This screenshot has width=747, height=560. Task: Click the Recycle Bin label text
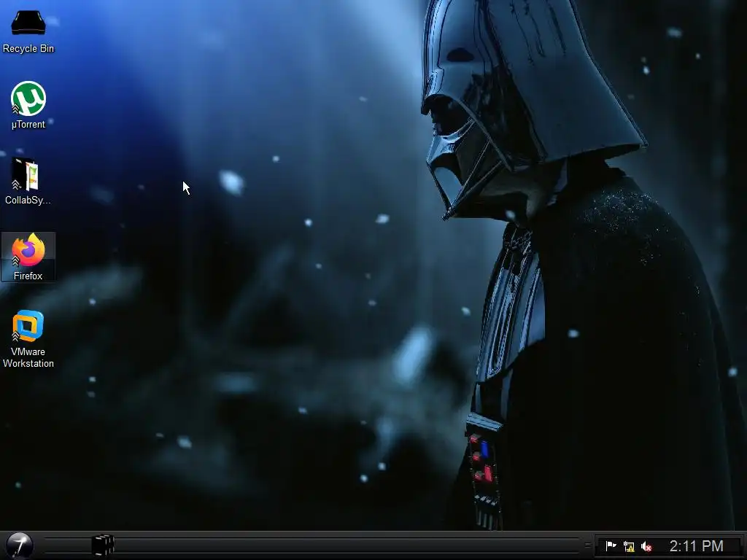(x=28, y=49)
